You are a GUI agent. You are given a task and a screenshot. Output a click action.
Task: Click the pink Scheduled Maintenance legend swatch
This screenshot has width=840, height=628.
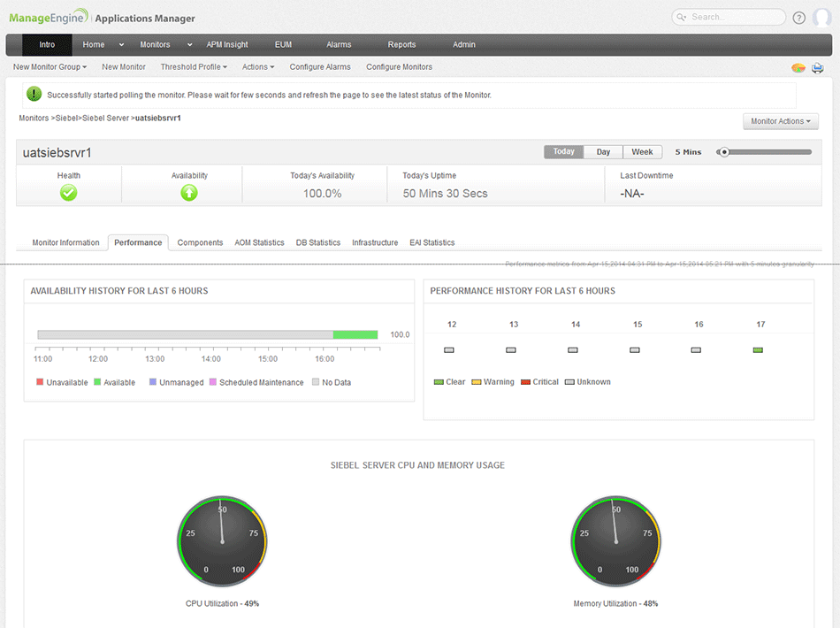coord(213,382)
